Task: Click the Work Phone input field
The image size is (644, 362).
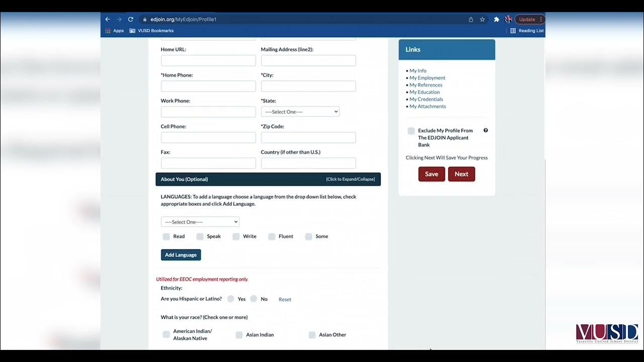Action: 208,112
